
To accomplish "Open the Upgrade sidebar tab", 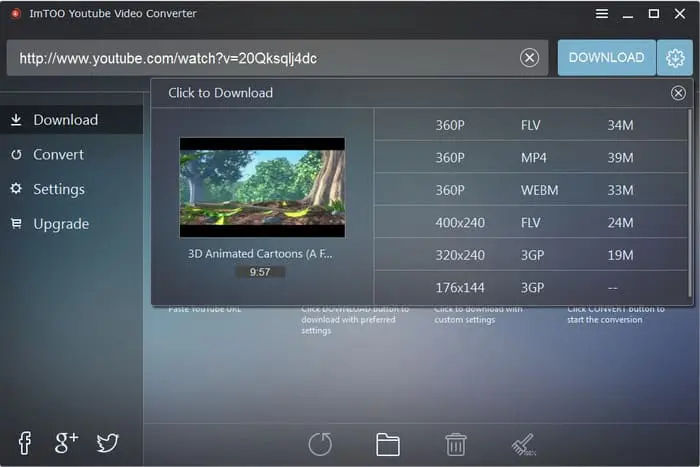I will coord(71,224).
